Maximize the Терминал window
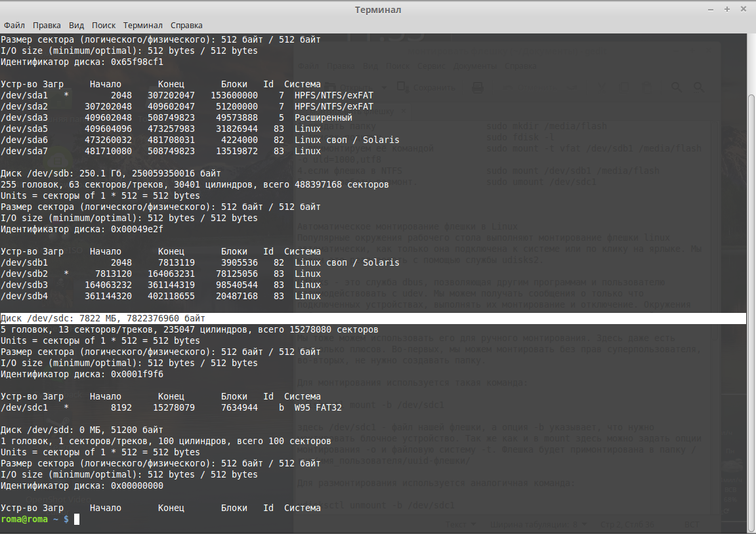Screen dimensions: 756x534 pyautogui.click(x=727, y=9)
